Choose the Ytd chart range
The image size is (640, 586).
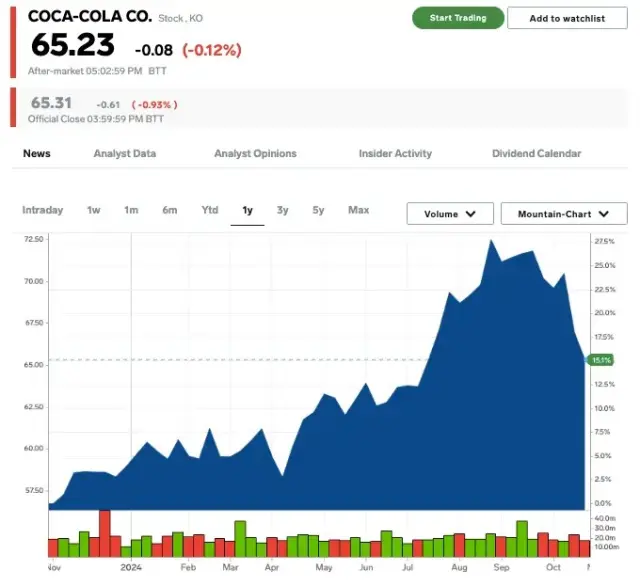tap(210, 210)
